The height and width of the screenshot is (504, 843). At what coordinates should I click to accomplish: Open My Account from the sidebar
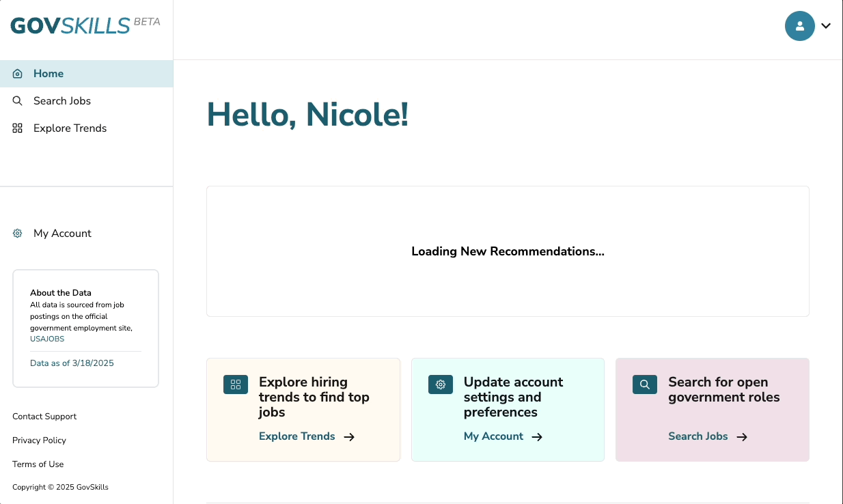click(x=62, y=234)
